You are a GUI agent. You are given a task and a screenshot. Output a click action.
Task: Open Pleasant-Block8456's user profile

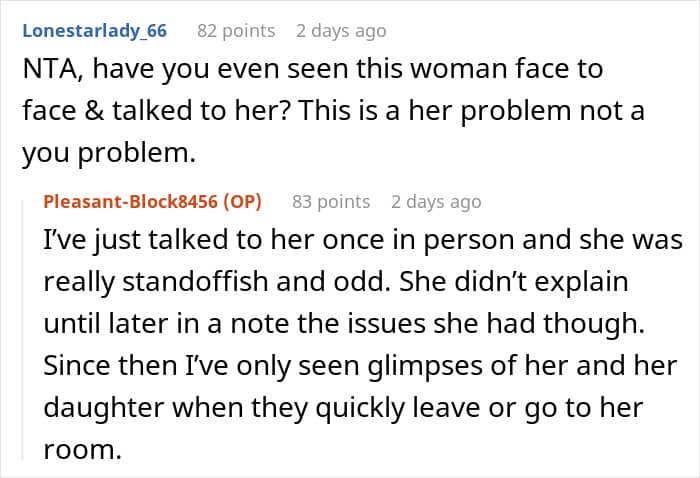pyautogui.click(x=130, y=202)
